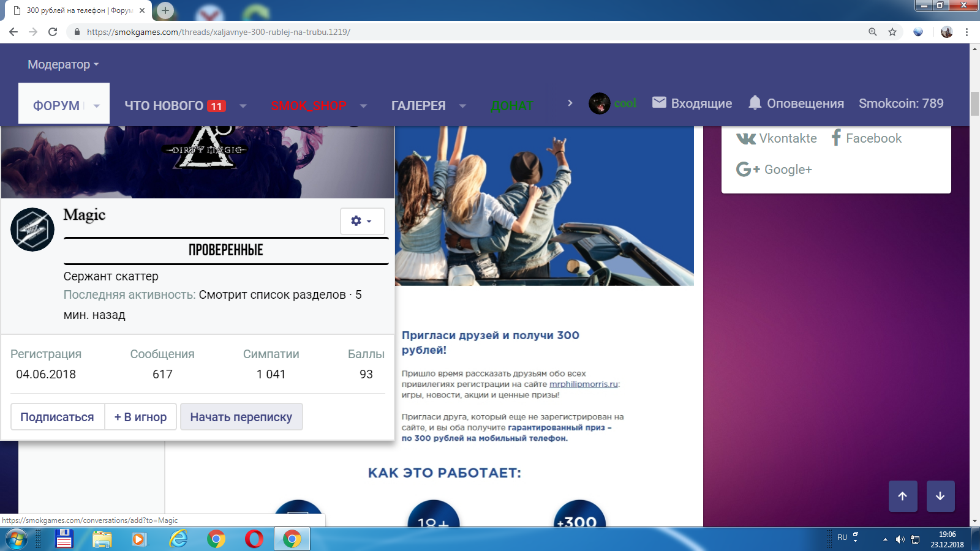Image resolution: width=980 pixels, height=551 pixels.
Task: Open Magic's Баллы count 93
Action: (366, 374)
